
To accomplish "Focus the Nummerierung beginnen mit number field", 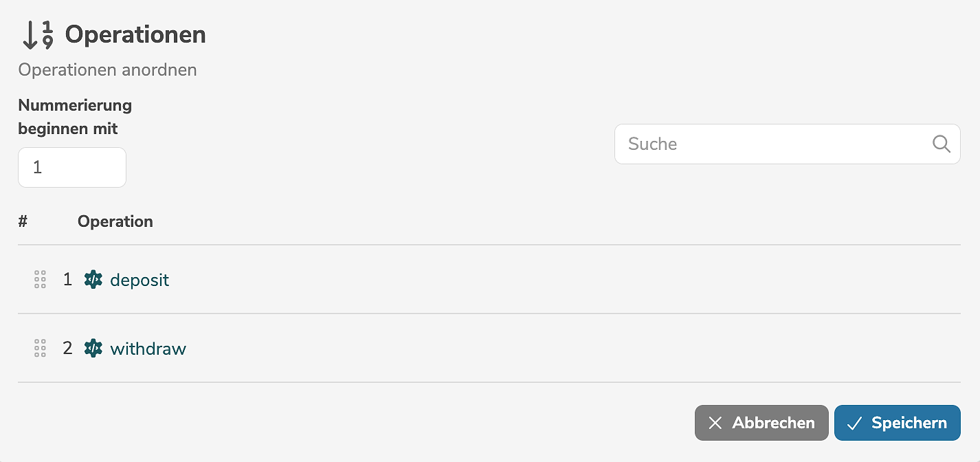I will click(x=72, y=167).
